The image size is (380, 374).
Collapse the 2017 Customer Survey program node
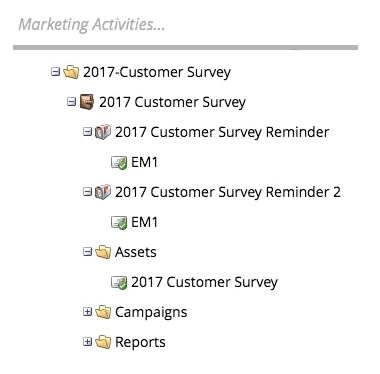[x=71, y=101]
